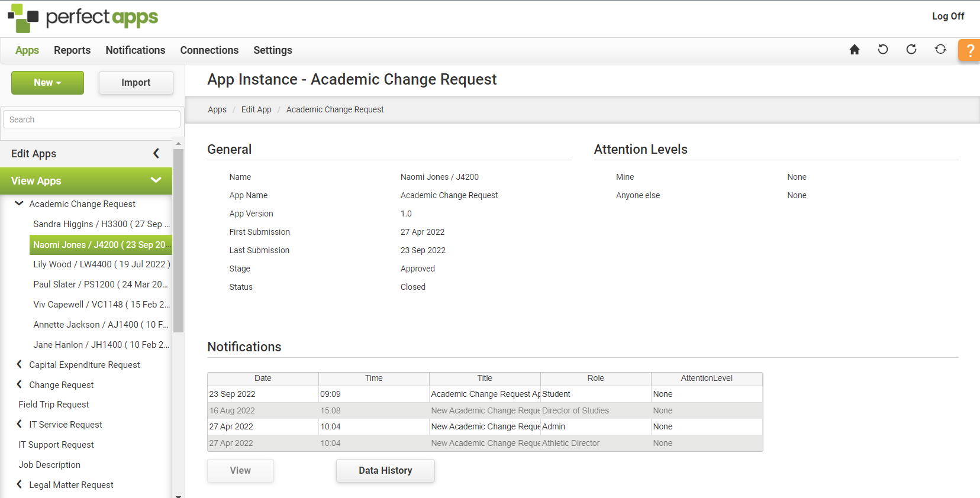980x498 pixels.
Task: Expand Change Request tree node
Action: pyautogui.click(x=19, y=384)
